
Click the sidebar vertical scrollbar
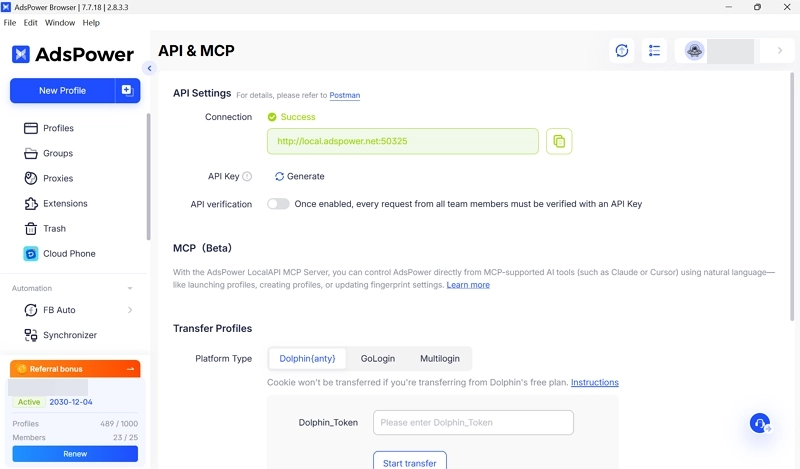(x=148, y=177)
